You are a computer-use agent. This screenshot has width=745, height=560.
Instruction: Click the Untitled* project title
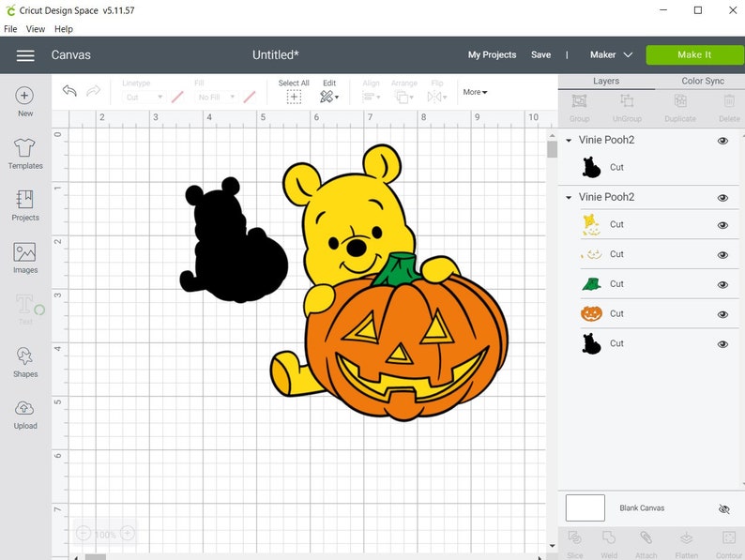point(276,55)
